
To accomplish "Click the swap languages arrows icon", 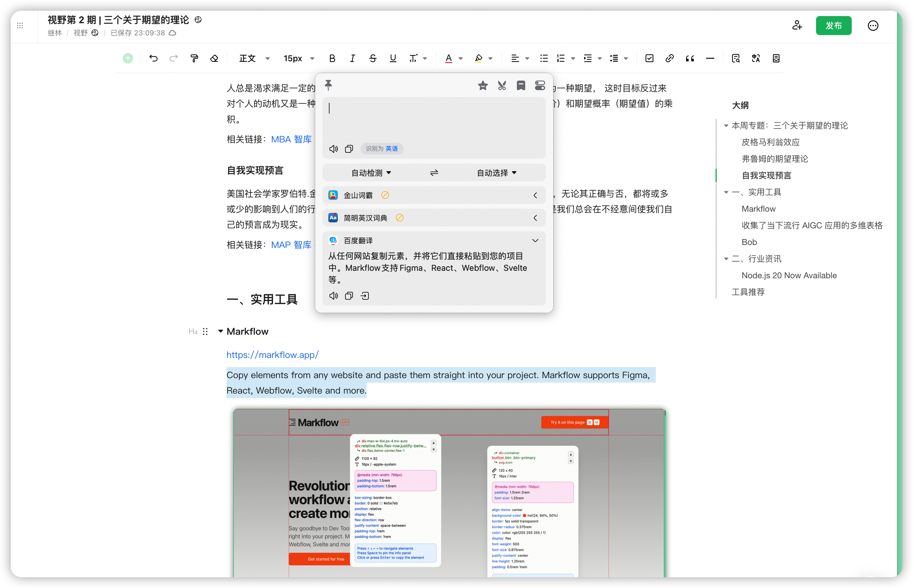I will pyautogui.click(x=434, y=173).
